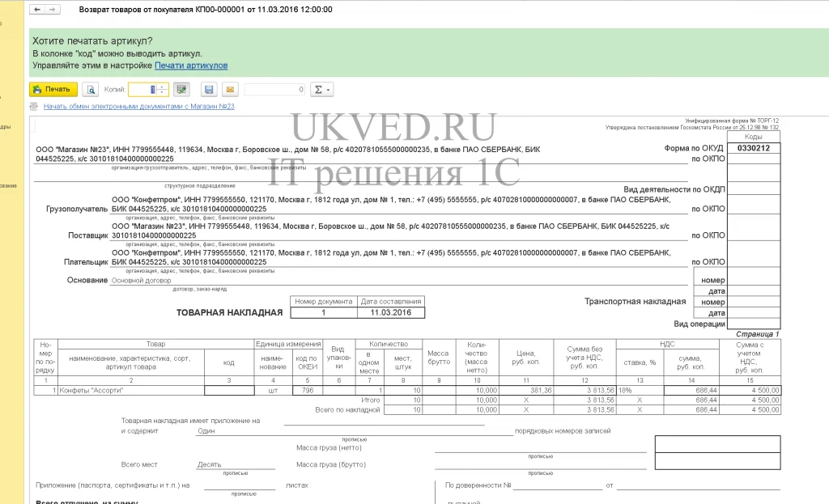Screen dimensions: 829x504
Task: Click the yellow Печать button
Action: coord(53,89)
